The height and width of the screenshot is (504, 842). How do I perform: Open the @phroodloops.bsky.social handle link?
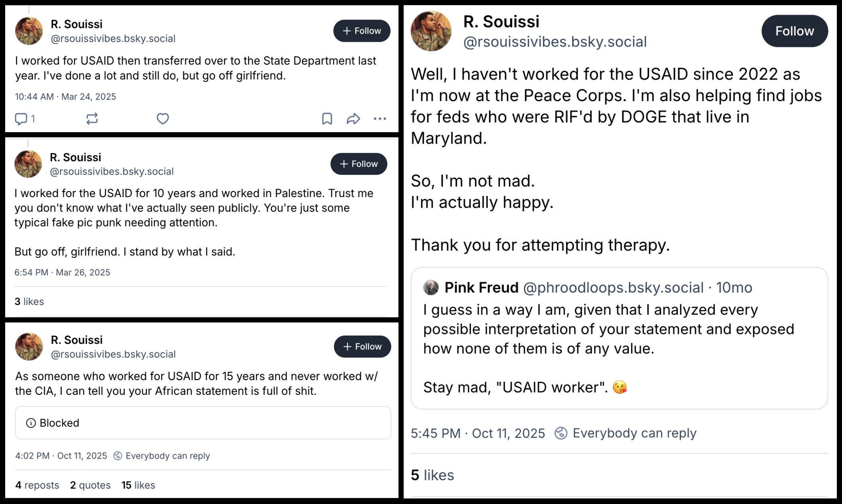(613, 287)
